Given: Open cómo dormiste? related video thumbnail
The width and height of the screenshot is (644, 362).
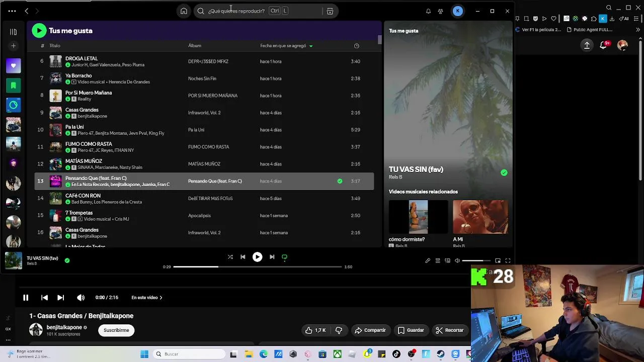Looking at the screenshot, I should click(x=418, y=217).
